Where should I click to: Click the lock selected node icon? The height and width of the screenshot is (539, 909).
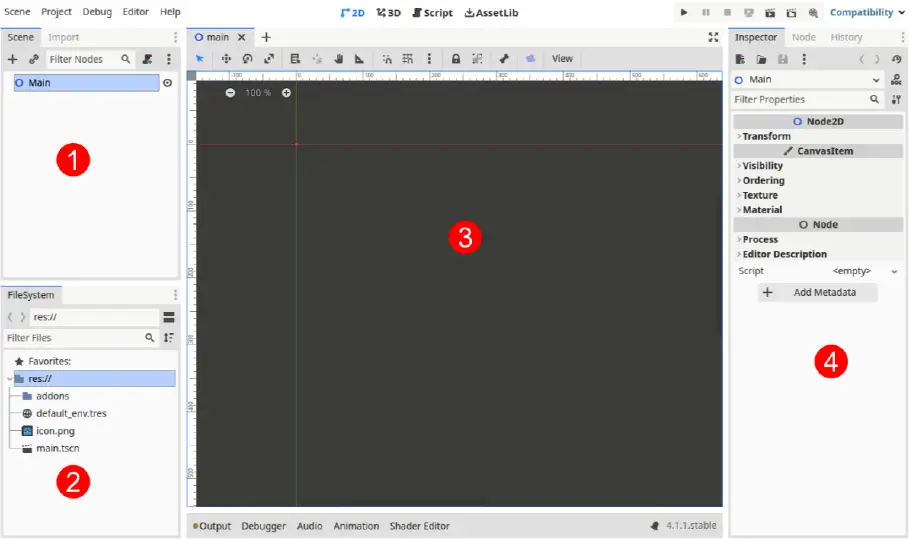click(455, 59)
